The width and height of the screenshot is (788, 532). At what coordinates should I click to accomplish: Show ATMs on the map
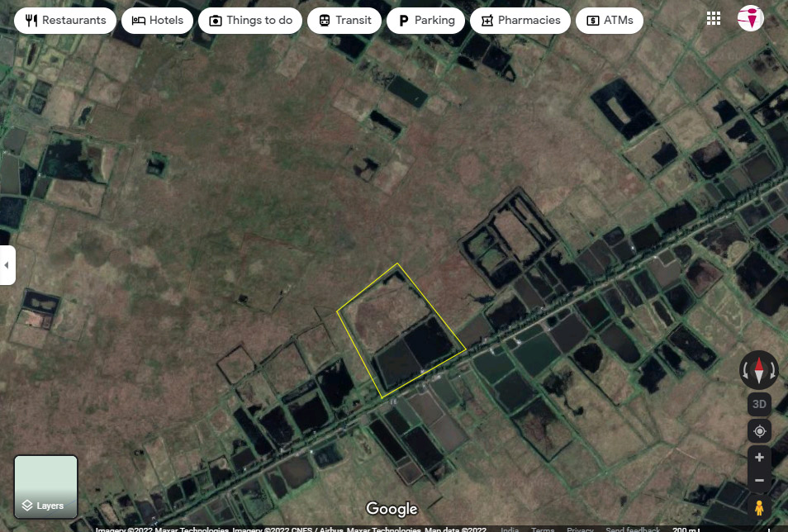tap(609, 21)
